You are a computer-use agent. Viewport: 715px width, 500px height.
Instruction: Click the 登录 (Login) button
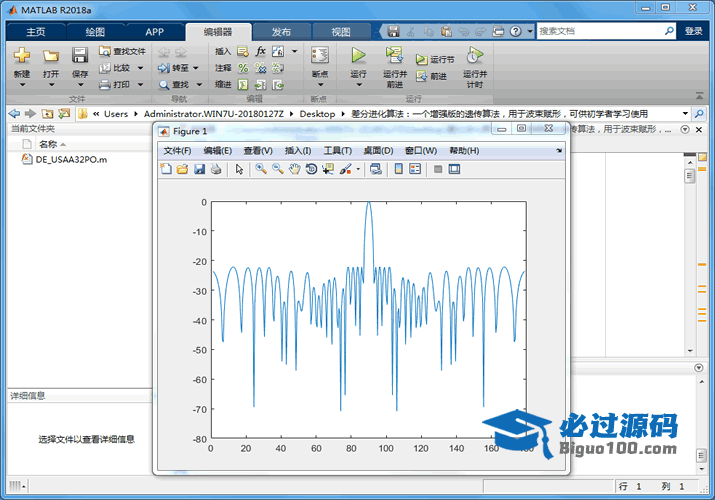[x=693, y=31]
